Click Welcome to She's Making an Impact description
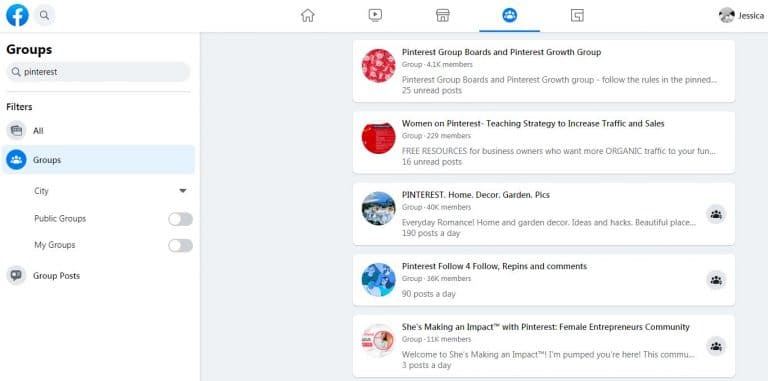The height and width of the screenshot is (381, 768). 548,354
